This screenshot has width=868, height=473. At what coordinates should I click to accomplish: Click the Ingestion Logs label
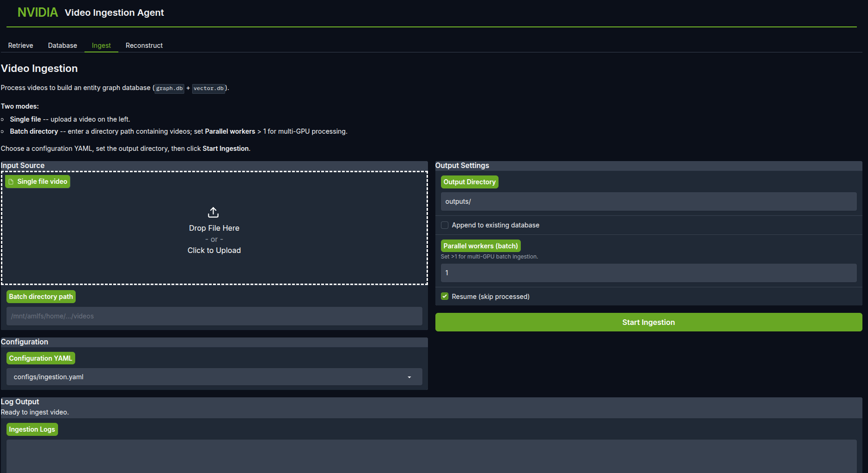32,429
